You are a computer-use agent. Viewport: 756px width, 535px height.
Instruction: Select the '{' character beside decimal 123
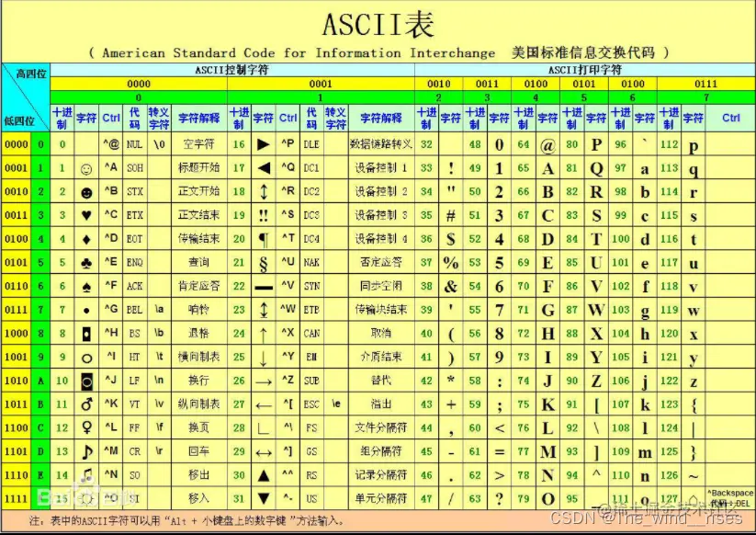click(x=694, y=405)
